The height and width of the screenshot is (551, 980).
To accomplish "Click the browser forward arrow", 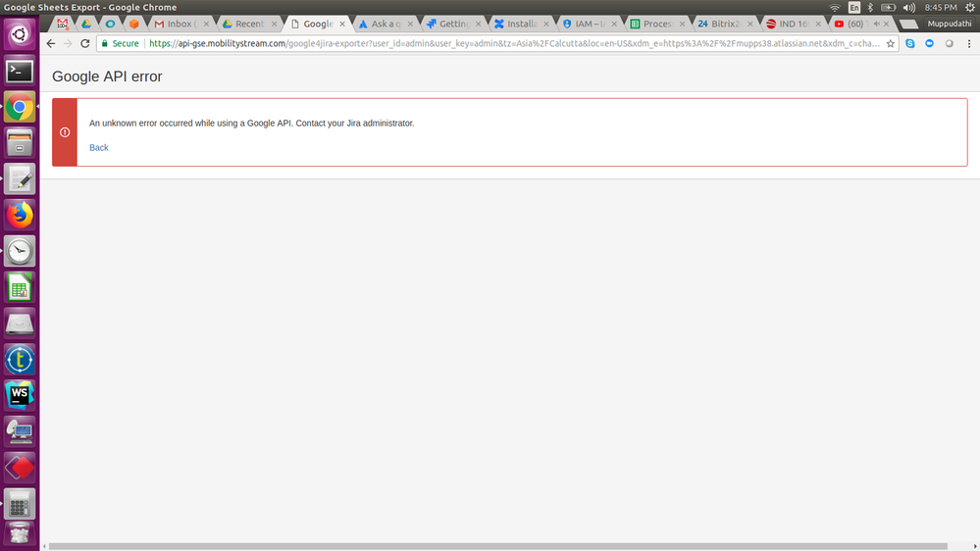I will (68, 43).
